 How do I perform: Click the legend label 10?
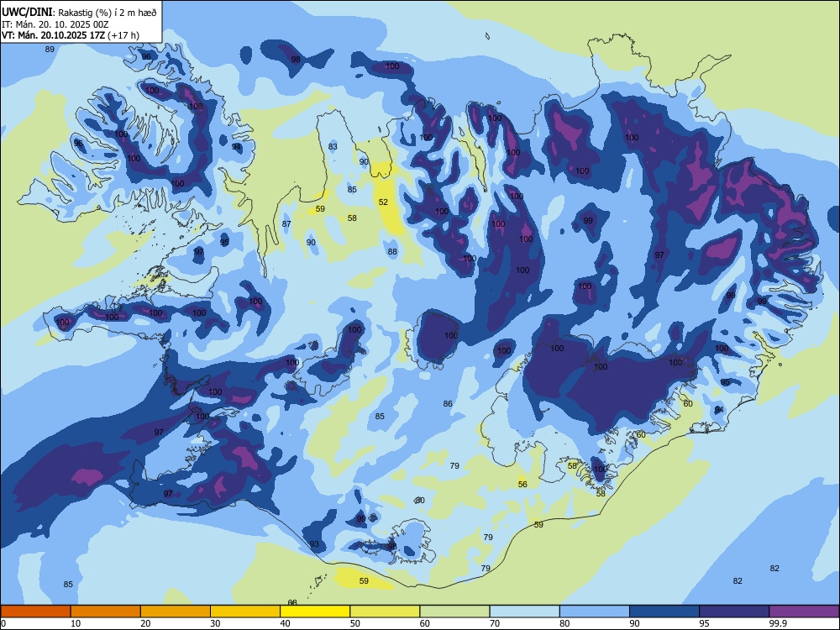76,623
